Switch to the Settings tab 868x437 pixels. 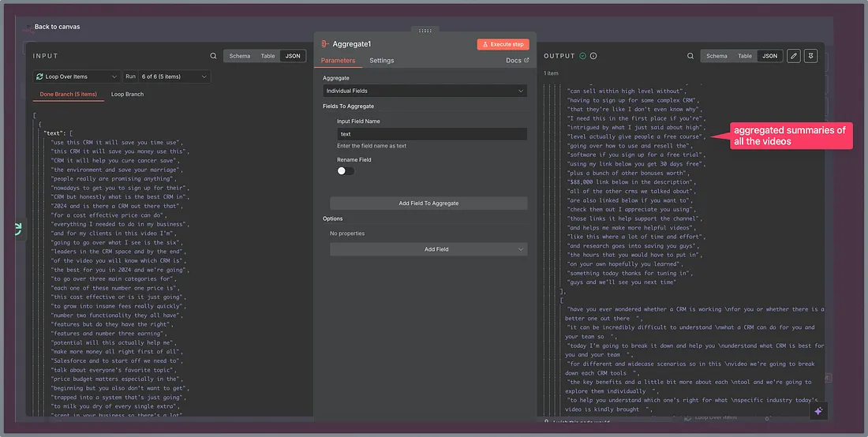[382, 61]
